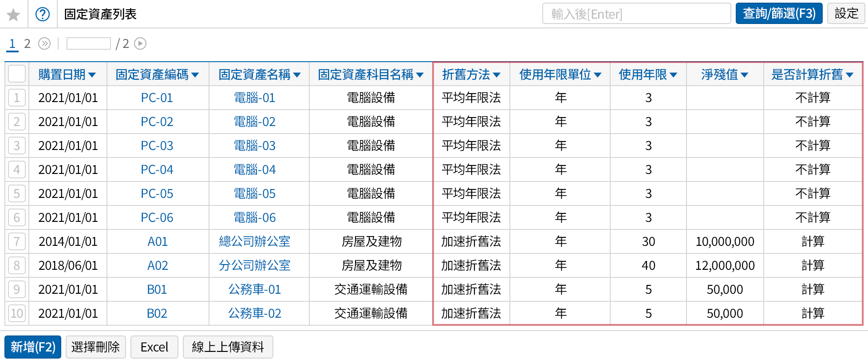Open the 淨殘值 column header dropdown
Screen dimensions: 868x363
click(744, 75)
